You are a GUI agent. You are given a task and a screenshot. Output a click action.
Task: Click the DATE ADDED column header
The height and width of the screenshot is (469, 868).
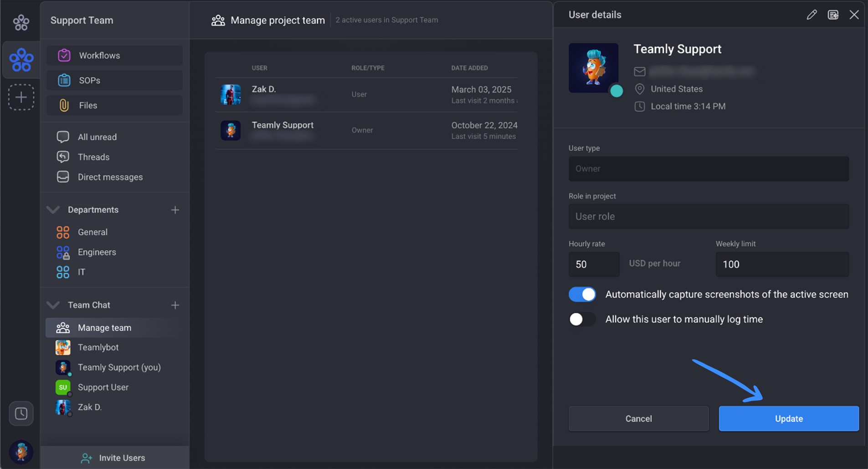coord(469,68)
